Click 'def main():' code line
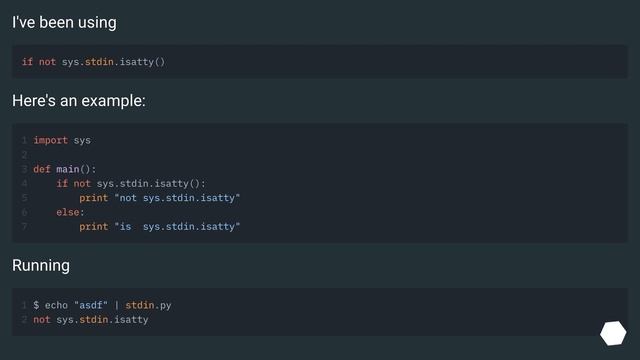This screenshot has height=360, width=640. (x=64, y=169)
